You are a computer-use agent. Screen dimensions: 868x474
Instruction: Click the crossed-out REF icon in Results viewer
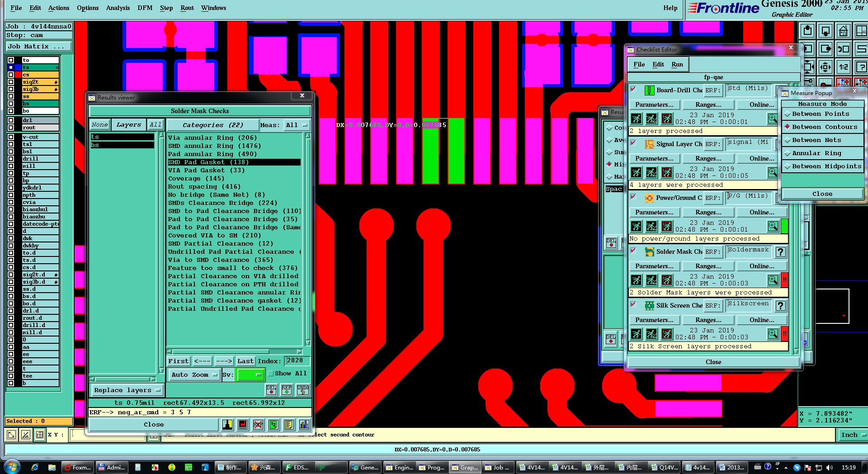pos(258,424)
